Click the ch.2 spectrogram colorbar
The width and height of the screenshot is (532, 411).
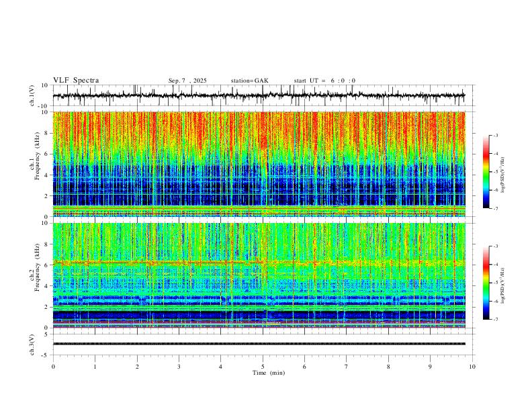coord(486,283)
